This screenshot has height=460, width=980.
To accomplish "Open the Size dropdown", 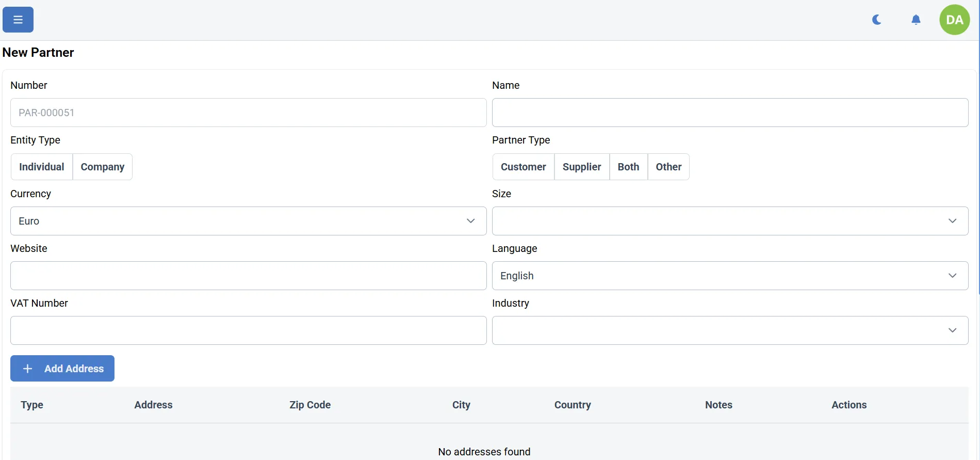I will pos(730,221).
